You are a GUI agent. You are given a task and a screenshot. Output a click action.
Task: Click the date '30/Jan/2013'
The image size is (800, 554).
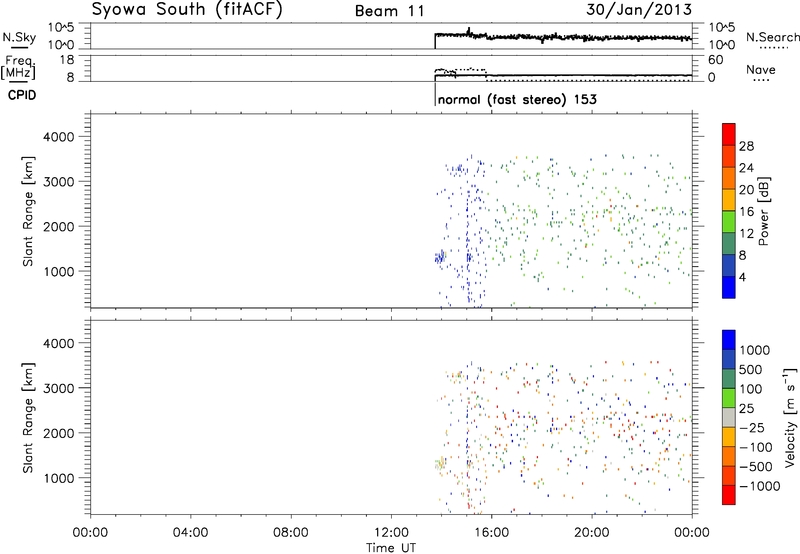tap(639, 10)
